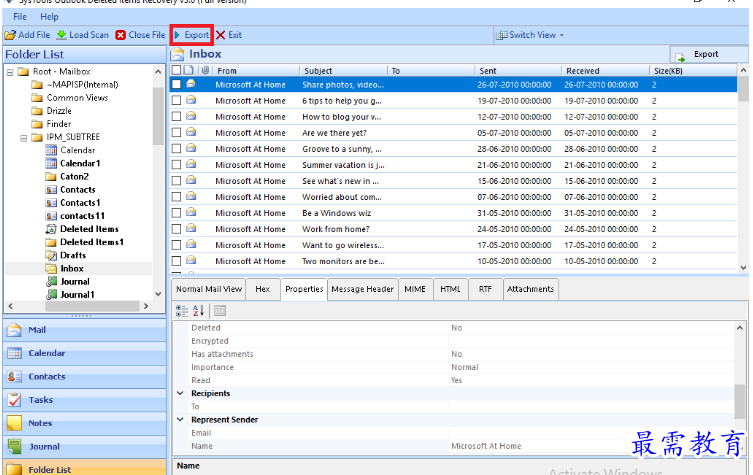The width and height of the screenshot is (753, 475).
Task: Check the 'Two monitors are be...' checkbox
Action: pos(176,261)
